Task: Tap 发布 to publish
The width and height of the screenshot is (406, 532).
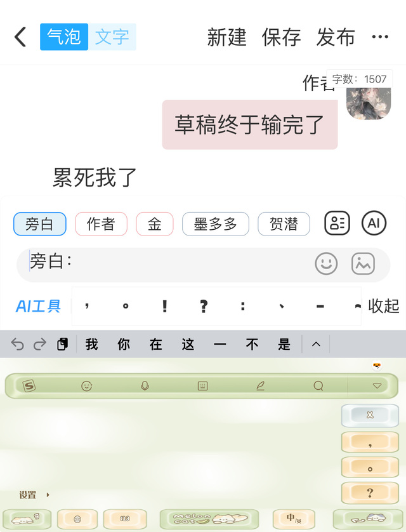Action: click(x=336, y=37)
